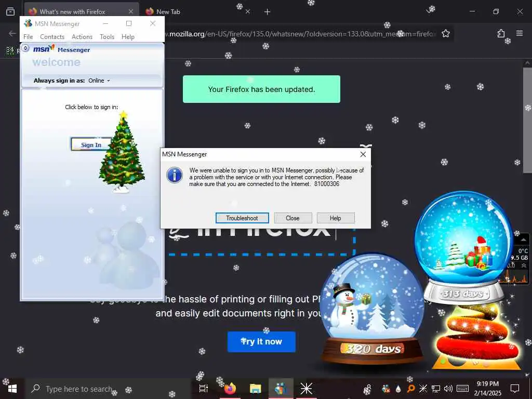This screenshot has width=532, height=399.
Task: Click the gifts snow globe 313 days
Action: tap(463, 247)
